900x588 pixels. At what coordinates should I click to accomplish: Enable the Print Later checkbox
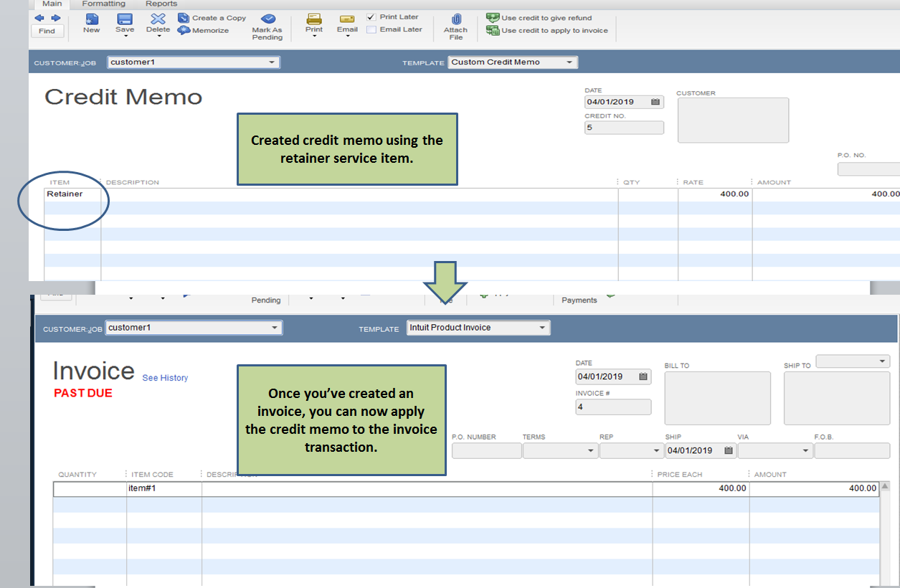[x=371, y=16]
